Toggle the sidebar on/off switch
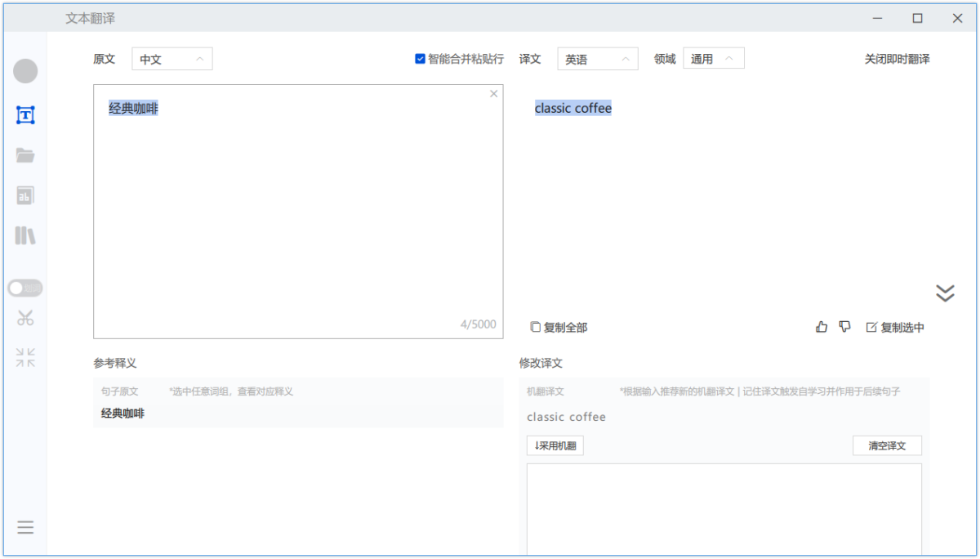This screenshot has height=559, width=980. [25, 288]
